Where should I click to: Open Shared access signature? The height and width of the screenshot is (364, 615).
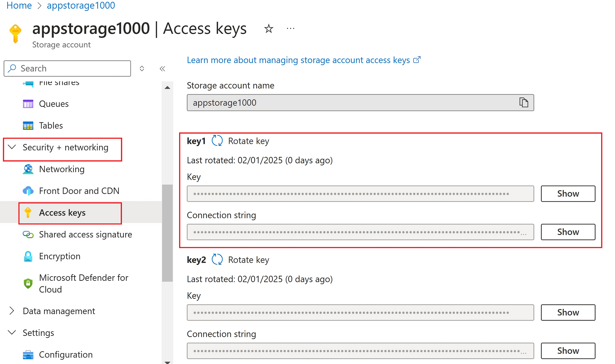pyautogui.click(x=86, y=234)
